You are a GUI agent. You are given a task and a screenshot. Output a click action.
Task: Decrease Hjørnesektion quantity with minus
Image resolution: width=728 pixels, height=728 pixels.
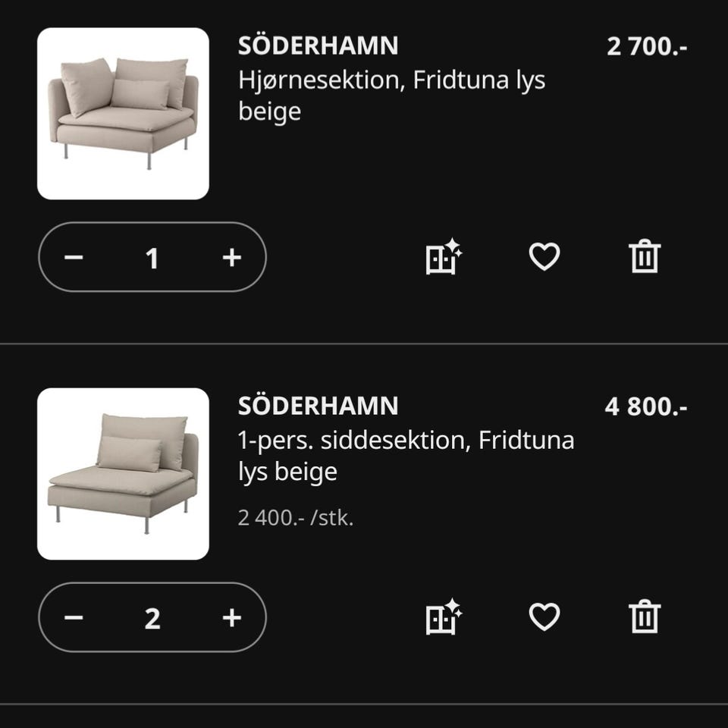[74, 258]
